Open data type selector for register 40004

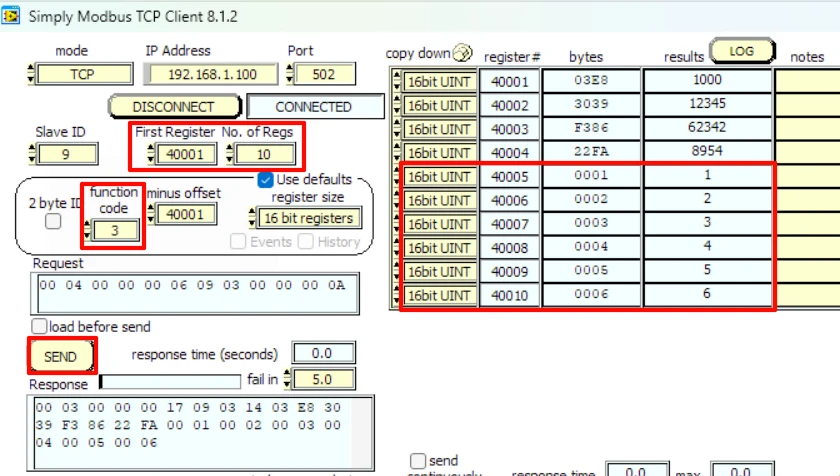tap(439, 153)
